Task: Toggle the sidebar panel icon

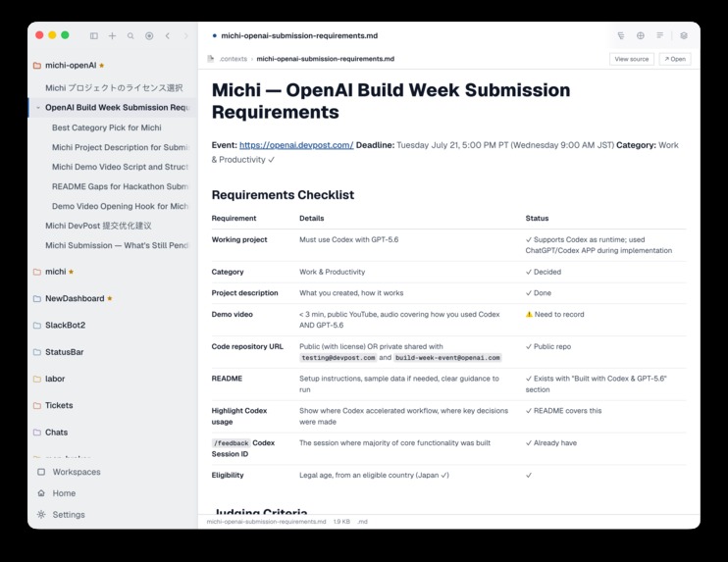Action: tap(94, 35)
